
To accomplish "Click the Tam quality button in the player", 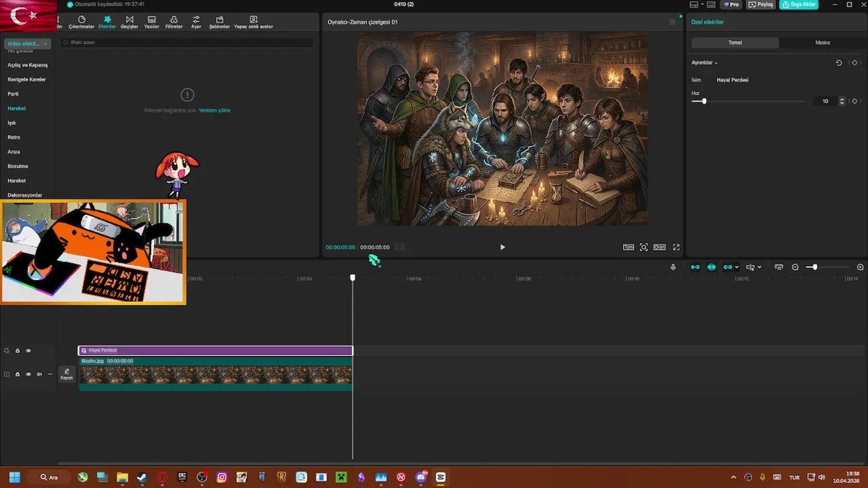I will coord(629,247).
